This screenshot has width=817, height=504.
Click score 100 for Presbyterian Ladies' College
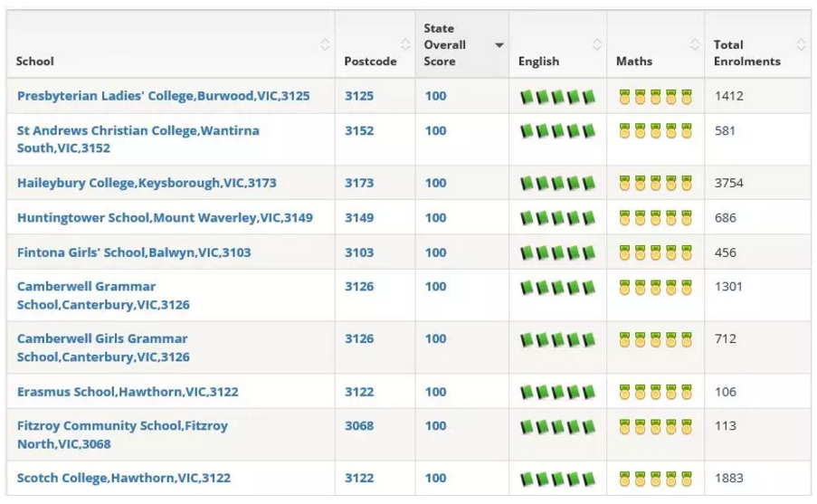[435, 96]
